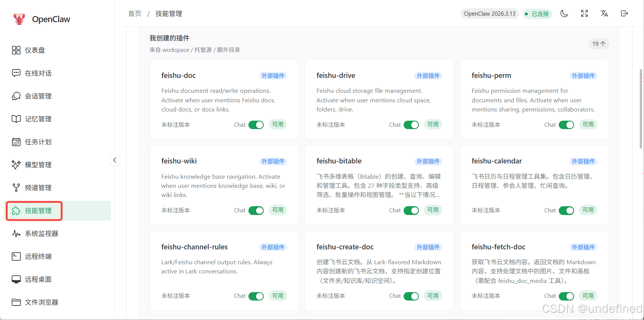Open 远程终端 sidebar entry
This screenshot has width=644, height=320.
pyautogui.click(x=57, y=257)
